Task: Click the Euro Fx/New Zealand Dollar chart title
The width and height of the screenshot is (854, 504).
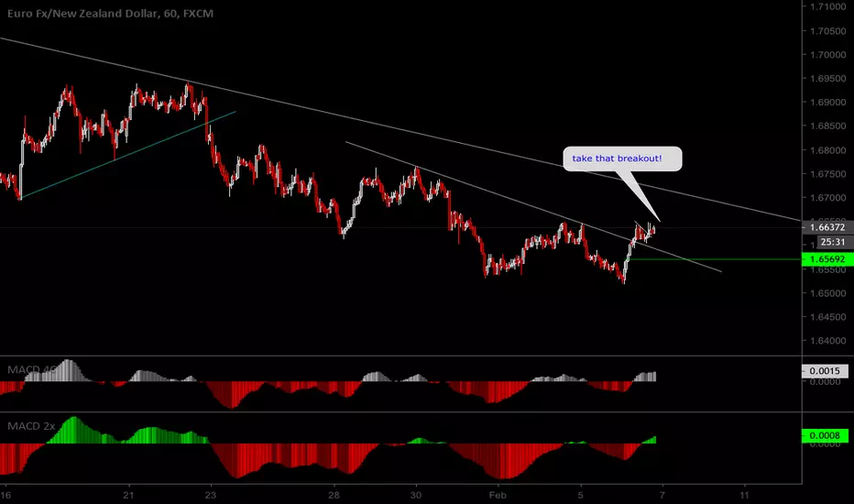Action: 110,14
